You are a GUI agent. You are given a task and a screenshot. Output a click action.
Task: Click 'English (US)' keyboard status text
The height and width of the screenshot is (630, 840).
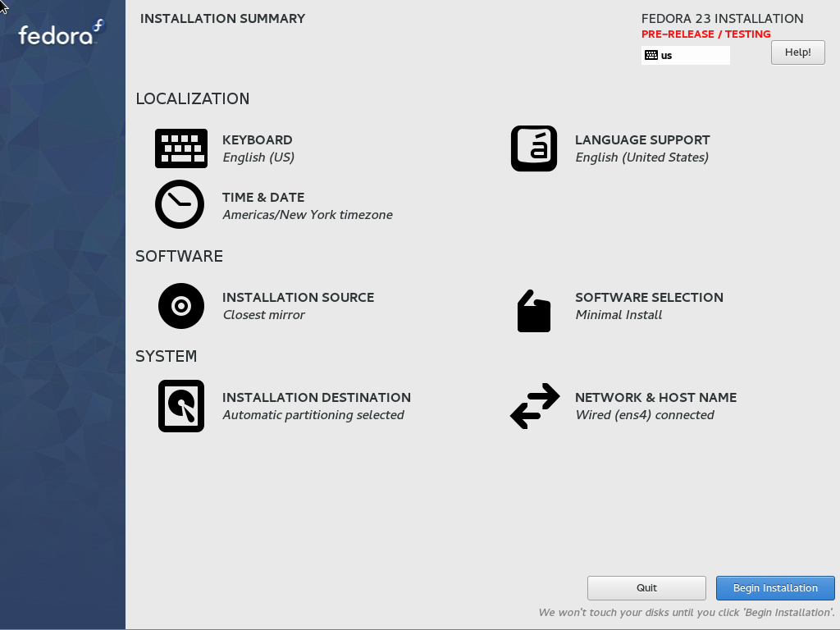258,157
